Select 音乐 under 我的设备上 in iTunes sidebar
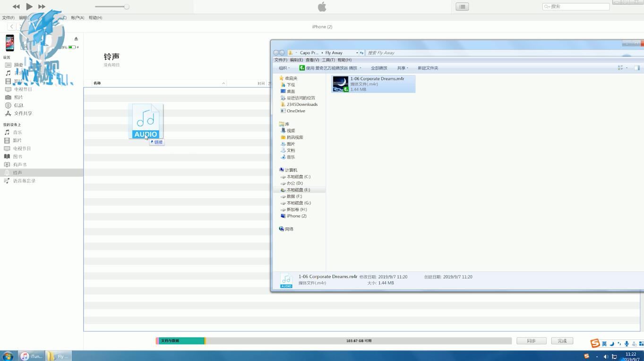The width and height of the screenshot is (644, 361). [17, 133]
